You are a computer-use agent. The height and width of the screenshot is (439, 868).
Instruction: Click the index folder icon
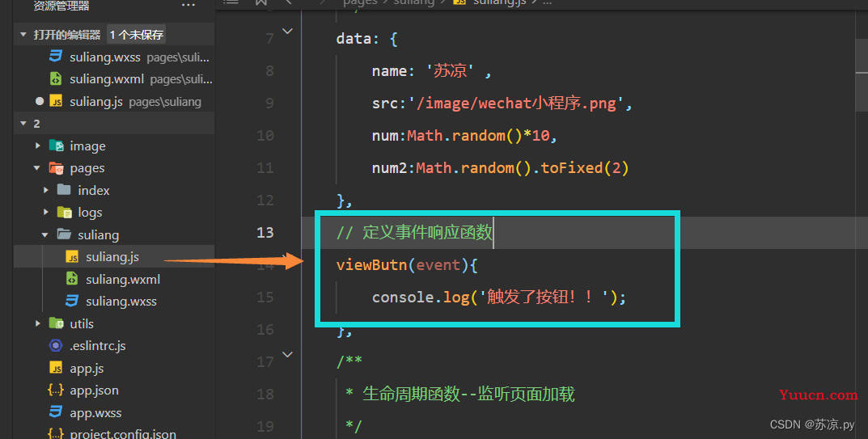(x=64, y=190)
